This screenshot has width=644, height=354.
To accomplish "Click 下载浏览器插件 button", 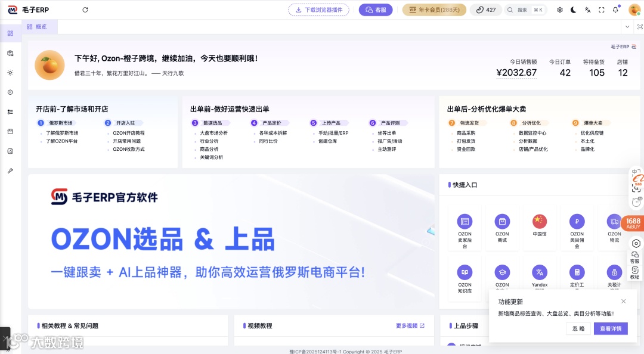I will pyautogui.click(x=318, y=10).
